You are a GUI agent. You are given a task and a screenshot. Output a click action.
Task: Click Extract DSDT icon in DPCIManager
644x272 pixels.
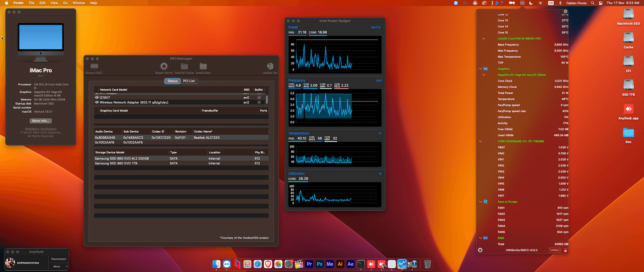94,66
